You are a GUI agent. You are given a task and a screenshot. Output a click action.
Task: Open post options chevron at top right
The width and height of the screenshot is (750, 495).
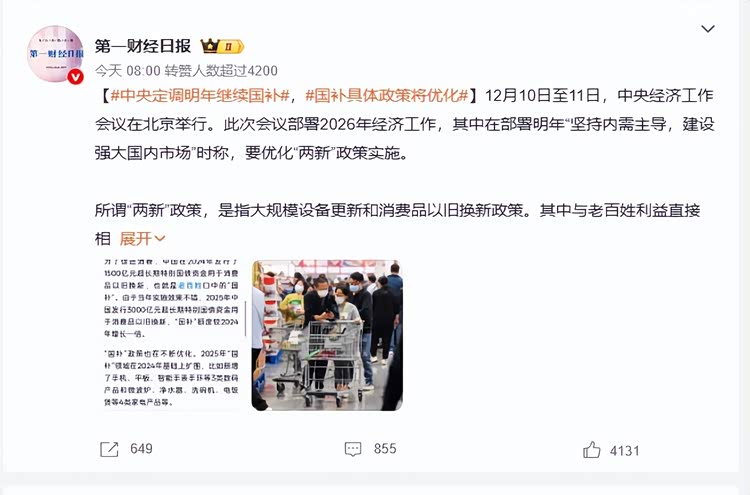[x=708, y=29]
